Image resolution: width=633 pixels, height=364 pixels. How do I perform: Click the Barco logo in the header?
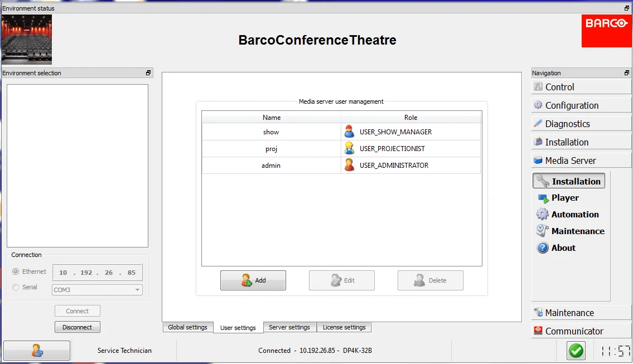tap(606, 31)
